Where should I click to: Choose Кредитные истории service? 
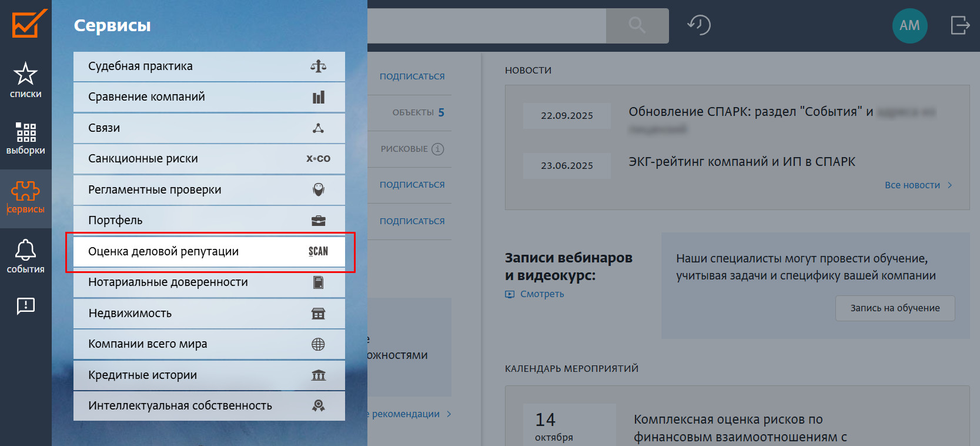tap(209, 375)
